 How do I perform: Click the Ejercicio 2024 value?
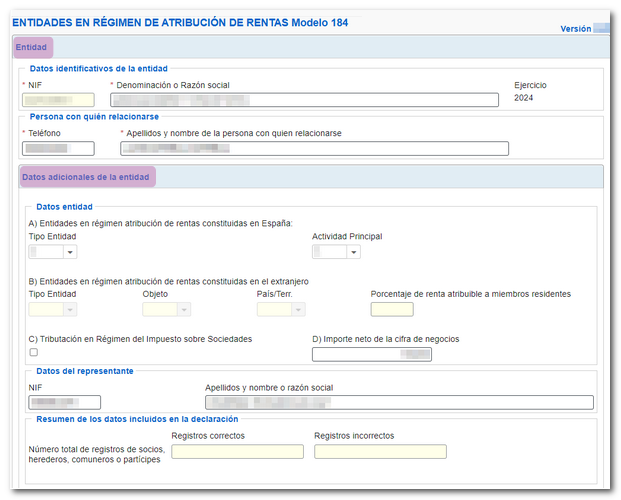coord(526,99)
